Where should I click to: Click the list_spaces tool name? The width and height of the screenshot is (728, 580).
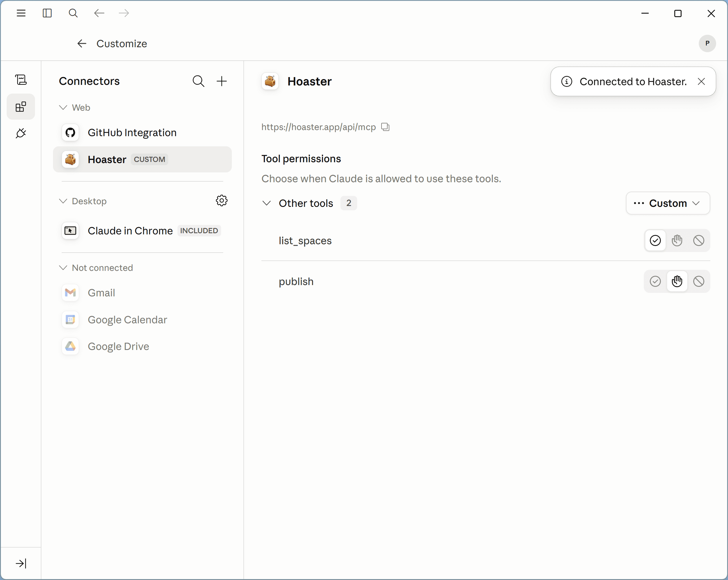point(305,241)
